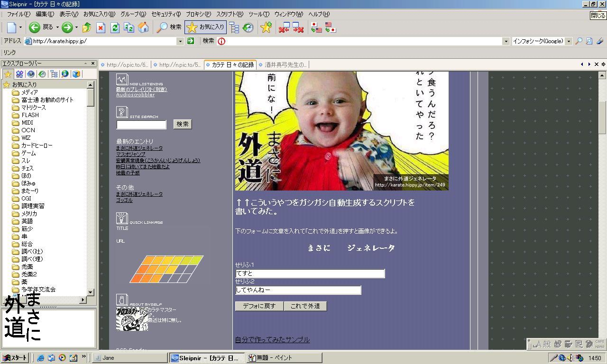
Task: Refresh the current page
Action: (115, 27)
